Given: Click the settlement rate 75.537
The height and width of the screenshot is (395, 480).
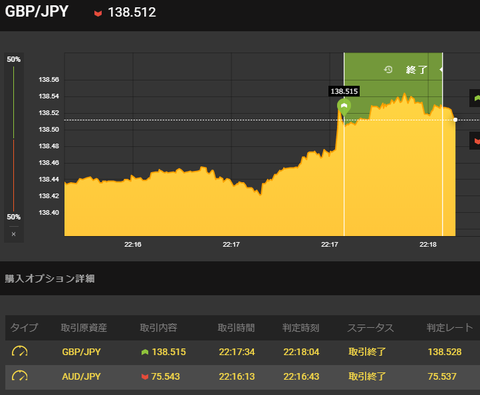Looking at the screenshot, I should [442, 377].
